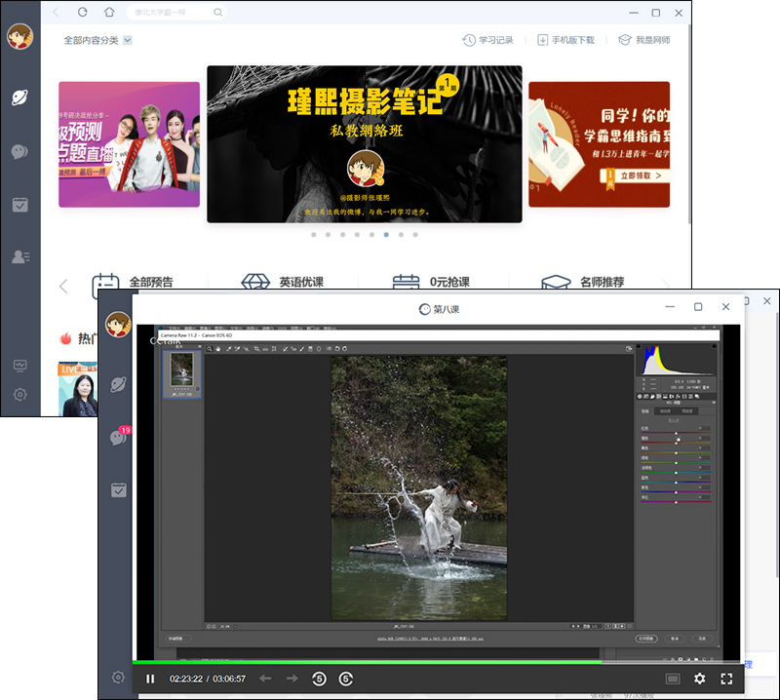Go to previous video with left arrow

pos(265,679)
